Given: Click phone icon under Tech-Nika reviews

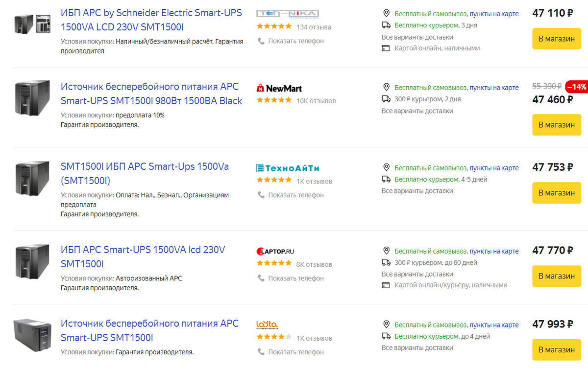Looking at the screenshot, I should (x=261, y=41).
